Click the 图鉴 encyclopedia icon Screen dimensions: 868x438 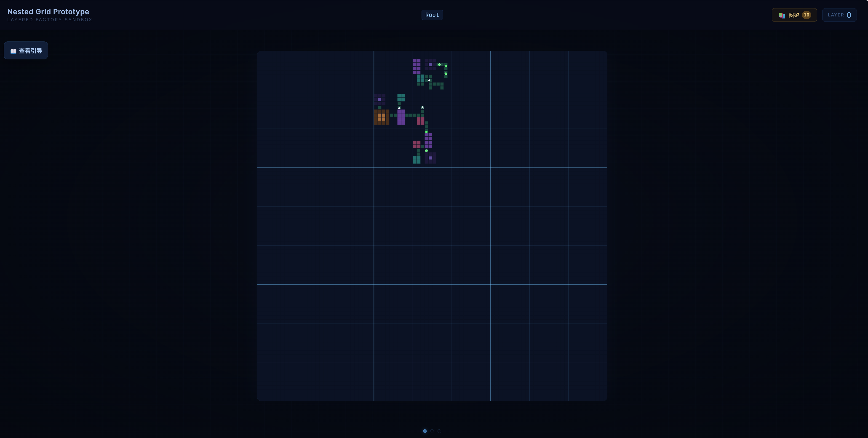(781, 15)
